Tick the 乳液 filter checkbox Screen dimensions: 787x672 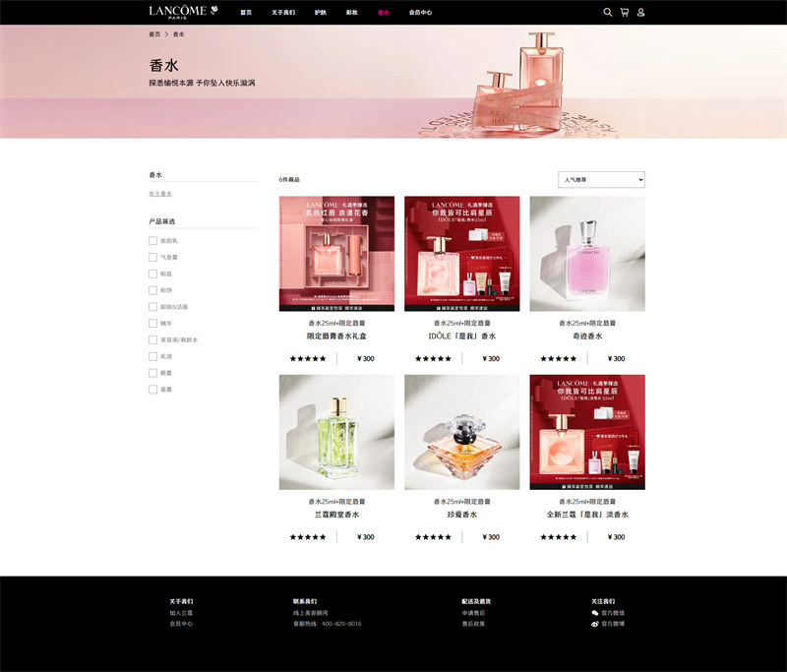point(153,356)
